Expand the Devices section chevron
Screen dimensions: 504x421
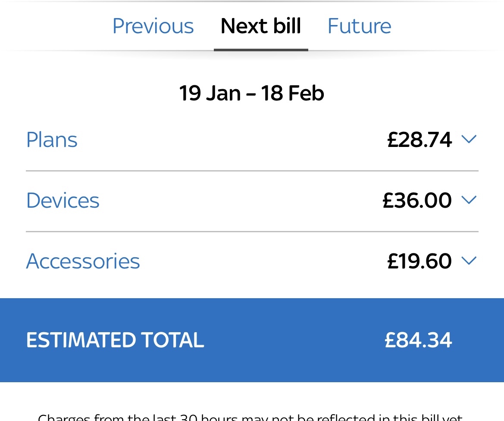(470, 200)
